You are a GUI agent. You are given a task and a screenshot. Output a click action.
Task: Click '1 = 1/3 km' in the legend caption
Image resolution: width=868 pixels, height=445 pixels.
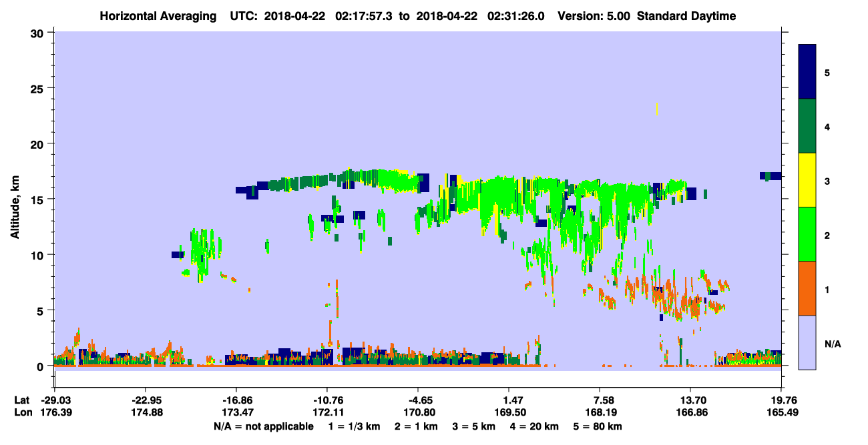coord(353,426)
